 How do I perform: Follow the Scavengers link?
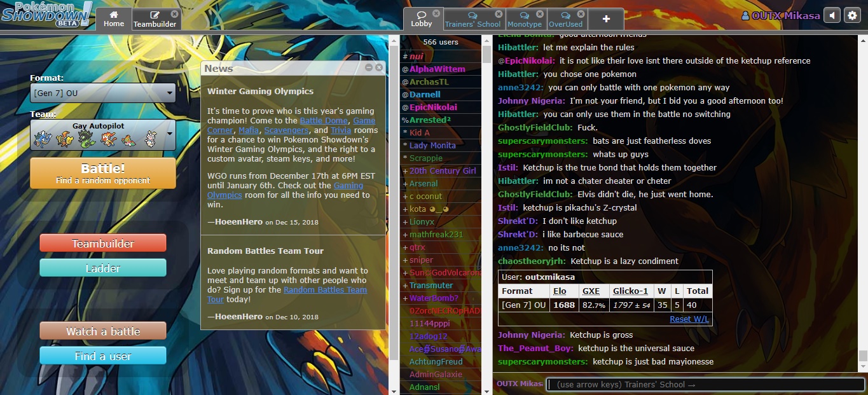pos(286,130)
